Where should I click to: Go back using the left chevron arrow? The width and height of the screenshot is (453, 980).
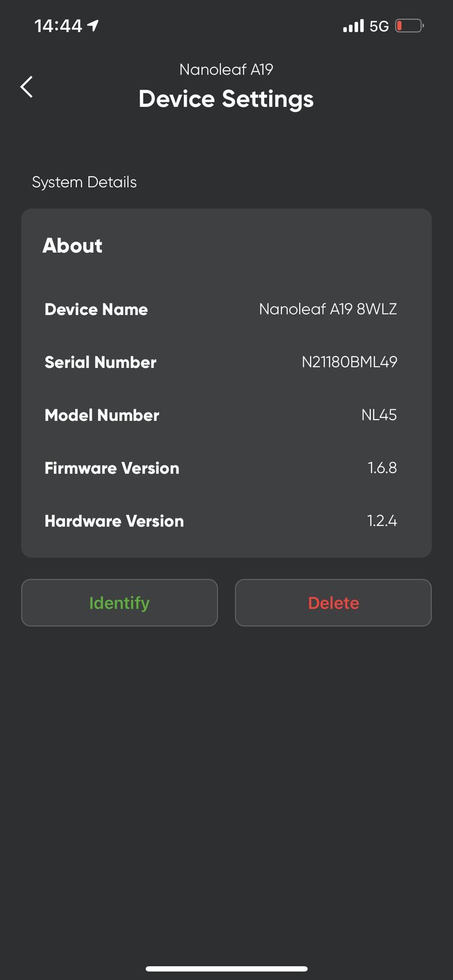coord(26,87)
